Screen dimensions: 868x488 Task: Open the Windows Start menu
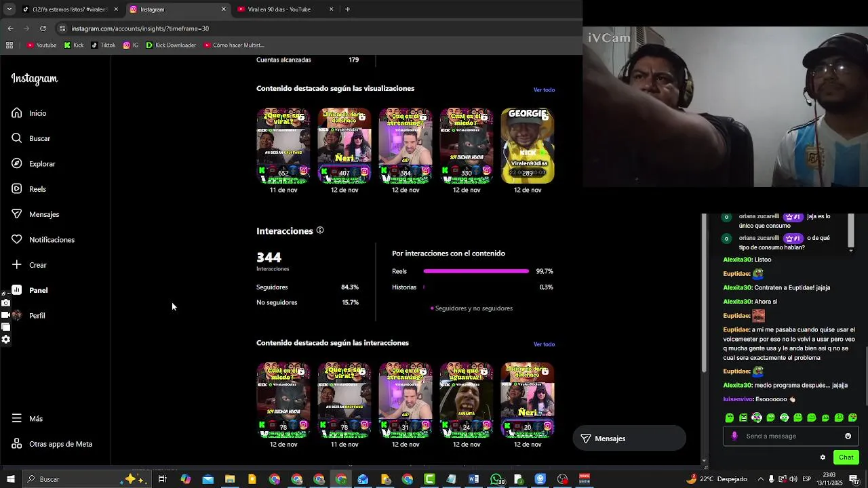coord(10,479)
